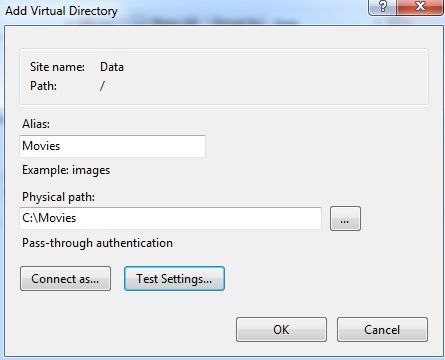Click the slash path value
445x360 pixels.
[102, 86]
